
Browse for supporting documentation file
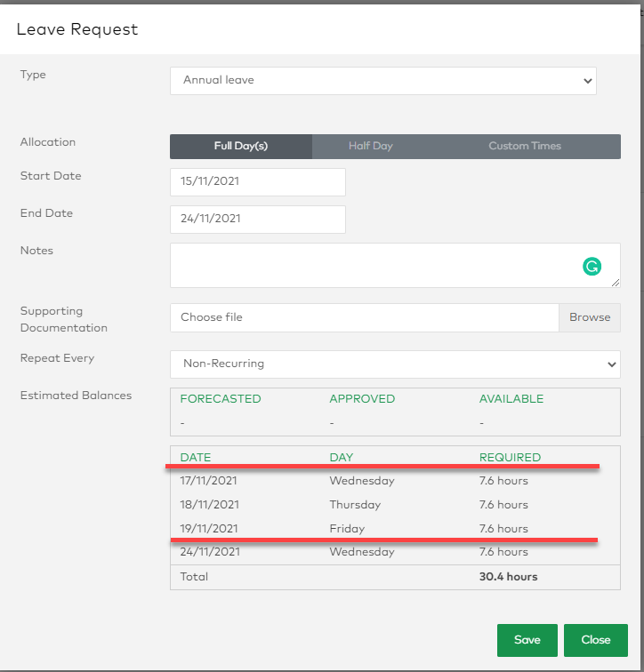pyautogui.click(x=590, y=317)
